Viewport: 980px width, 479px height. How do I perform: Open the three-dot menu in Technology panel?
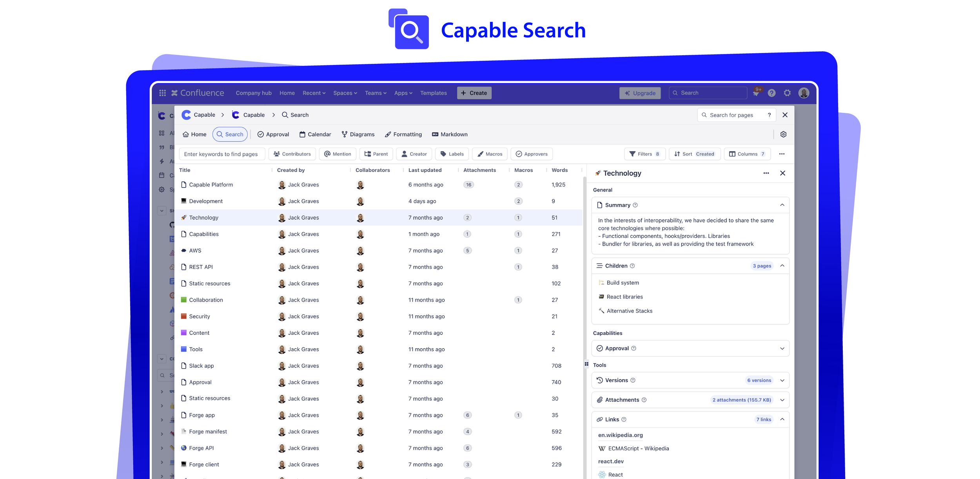tap(766, 173)
